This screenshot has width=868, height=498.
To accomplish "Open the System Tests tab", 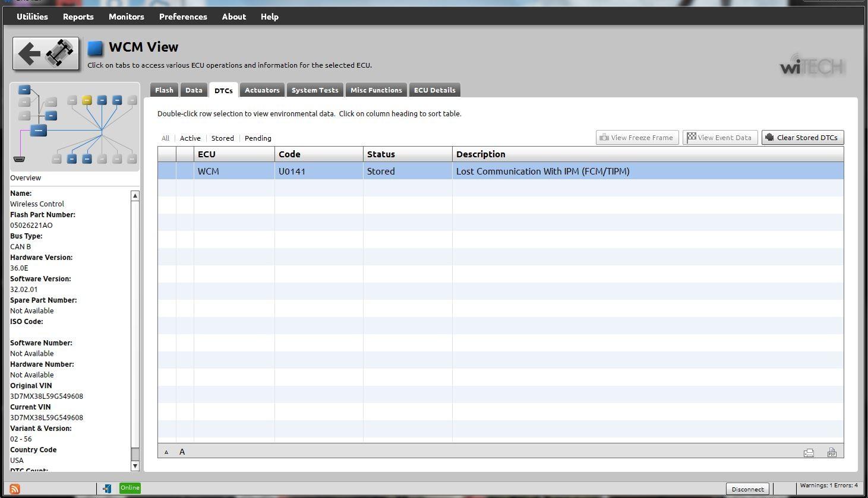I will pyautogui.click(x=315, y=90).
